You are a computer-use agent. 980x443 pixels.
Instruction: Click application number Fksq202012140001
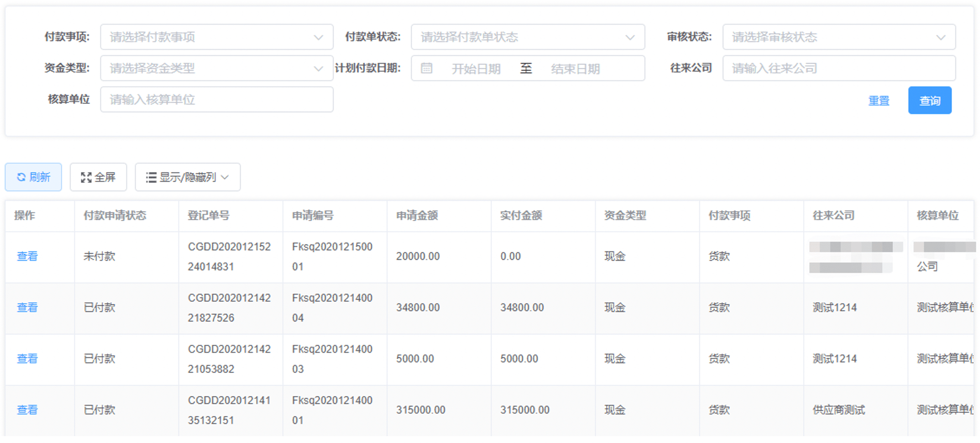(332, 410)
